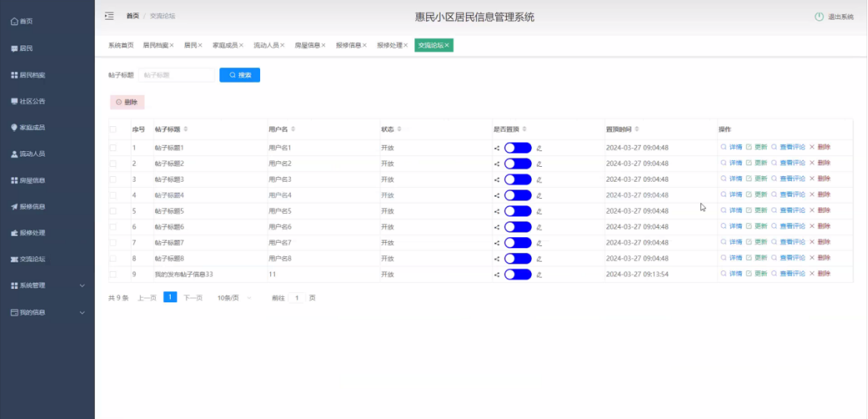This screenshot has height=419, width=868.
Task: Open 查看评论 for row 我的发布帖子信息33
Action: pos(788,273)
